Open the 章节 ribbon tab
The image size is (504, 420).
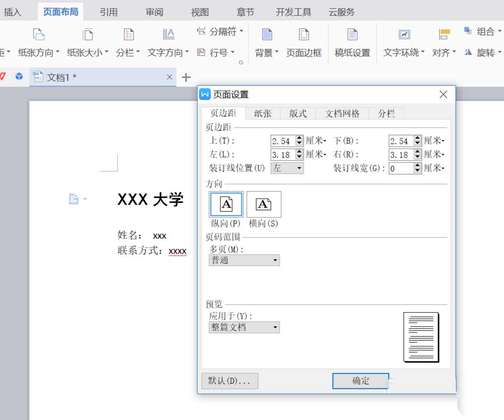(x=245, y=12)
